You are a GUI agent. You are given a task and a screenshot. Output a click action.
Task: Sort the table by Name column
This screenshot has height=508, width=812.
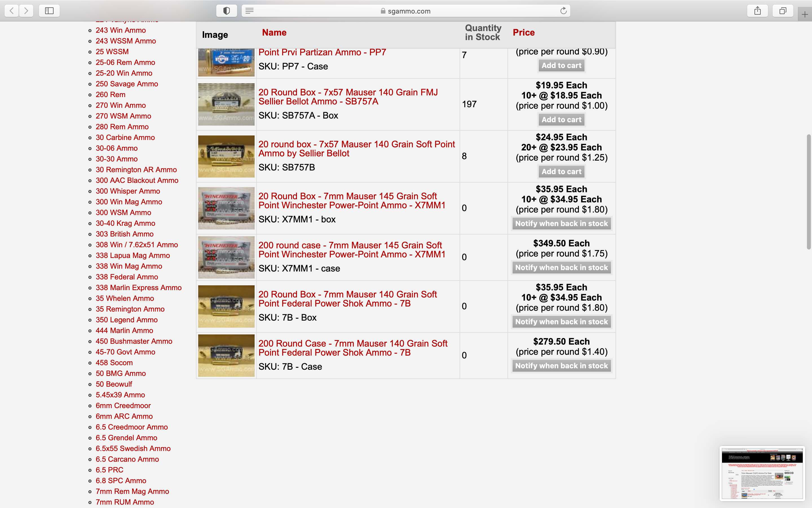click(x=274, y=32)
